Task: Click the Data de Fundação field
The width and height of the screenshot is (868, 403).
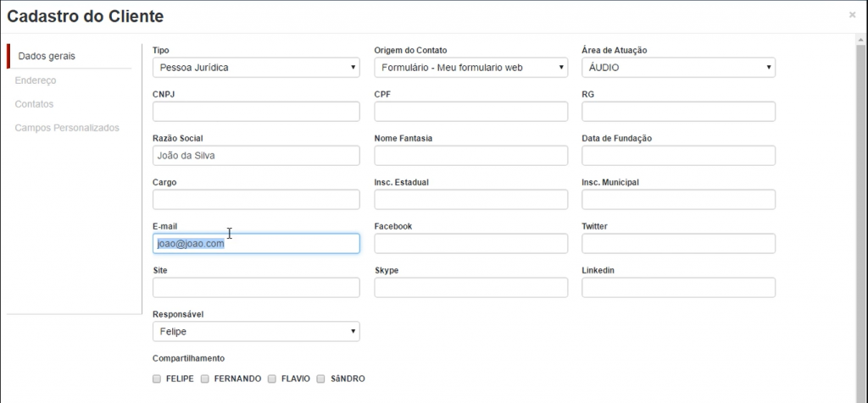Action: click(x=678, y=156)
